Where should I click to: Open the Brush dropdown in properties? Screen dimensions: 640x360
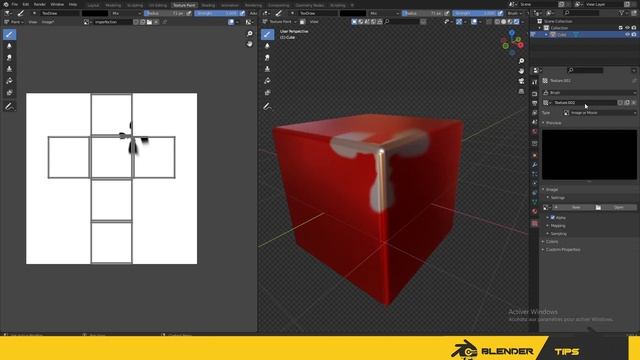pos(589,93)
